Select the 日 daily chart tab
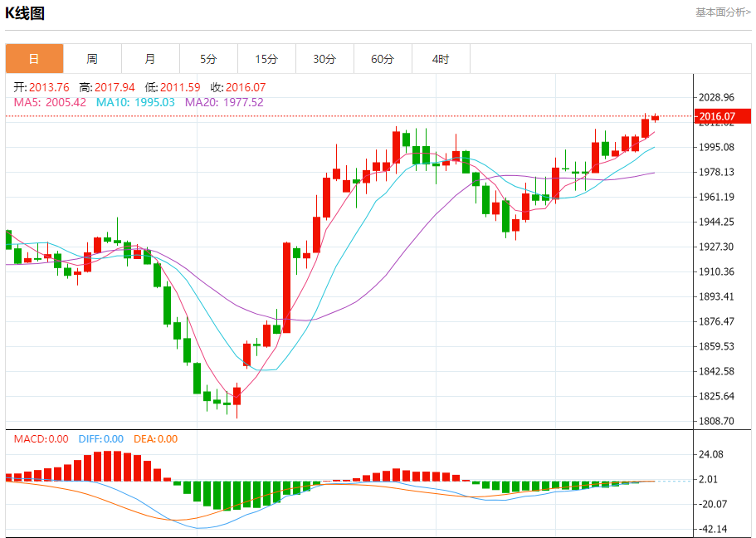This screenshot has width=756, height=538. [x=34, y=59]
